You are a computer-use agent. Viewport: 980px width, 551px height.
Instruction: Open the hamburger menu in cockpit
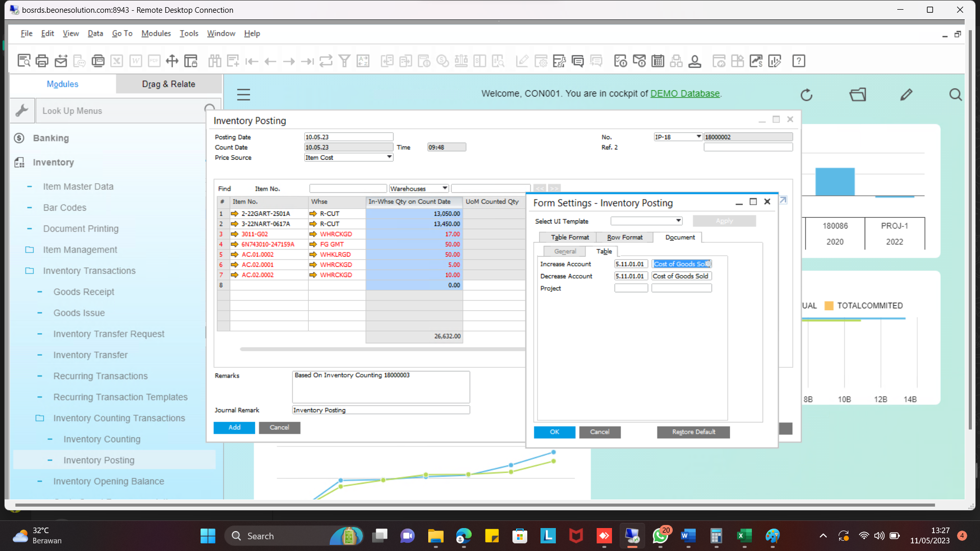[243, 94]
